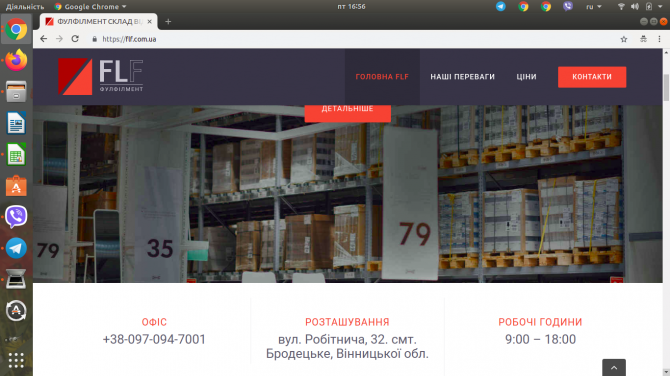The height and width of the screenshot is (376, 670).
Task: Reload the page with the refresh icon
Action: 75,39
